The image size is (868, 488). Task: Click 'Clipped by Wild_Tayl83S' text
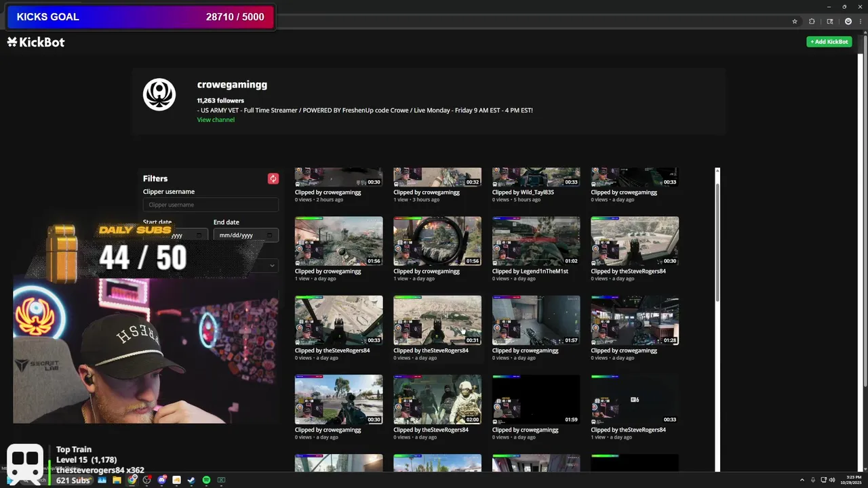coord(523,192)
